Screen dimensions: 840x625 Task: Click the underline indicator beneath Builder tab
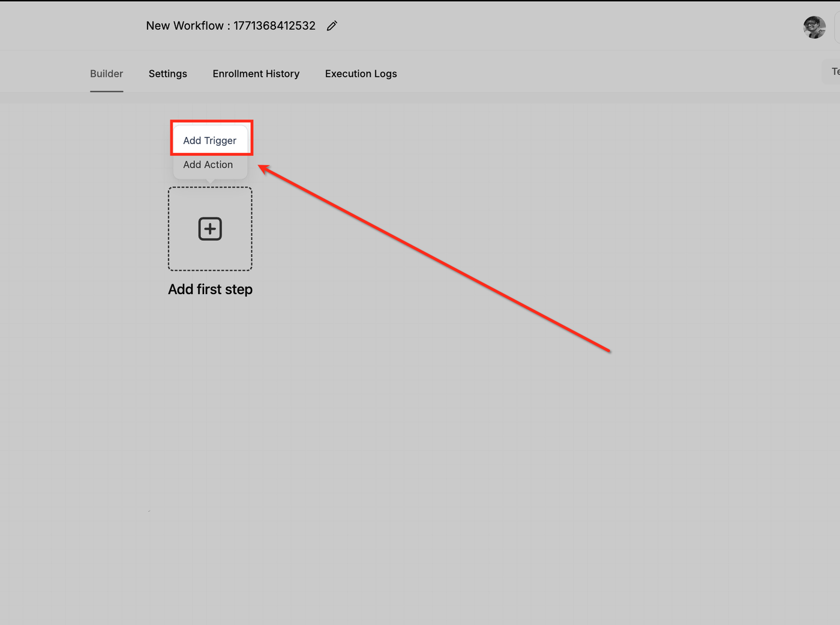pyautogui.click(x=107, y=91)
